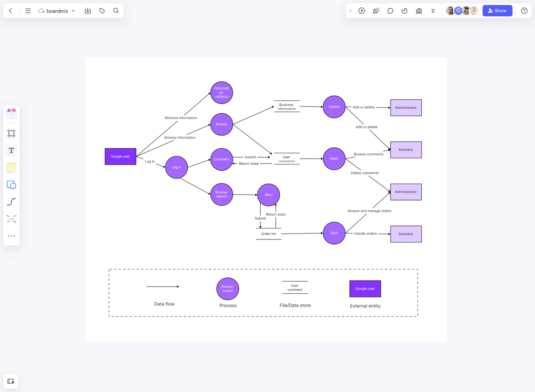535x392 pixels.
Task: Start presentation mode from the toolbar
Action: pyautogui.click(x=362, y=11)
